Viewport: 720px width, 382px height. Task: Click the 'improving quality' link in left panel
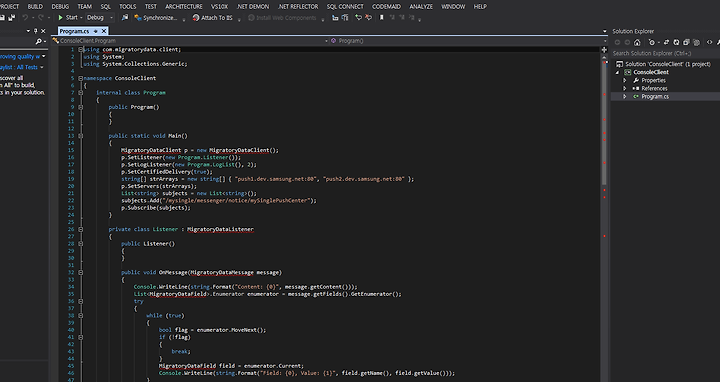pyautogui.click(x=20, y=57)
